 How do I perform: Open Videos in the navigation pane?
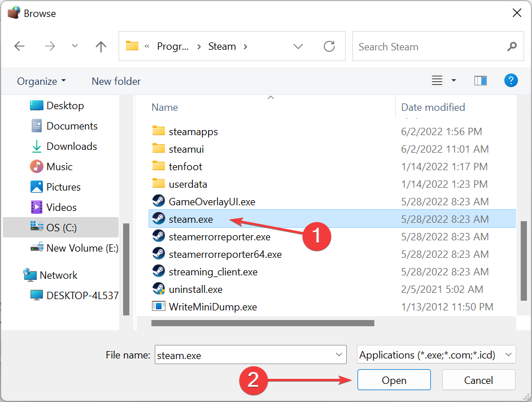[54, 208]
